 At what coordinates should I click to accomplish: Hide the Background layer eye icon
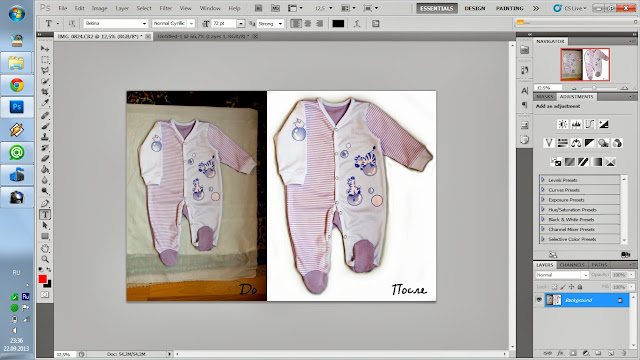pyautogui.click(x=539, y=300)
